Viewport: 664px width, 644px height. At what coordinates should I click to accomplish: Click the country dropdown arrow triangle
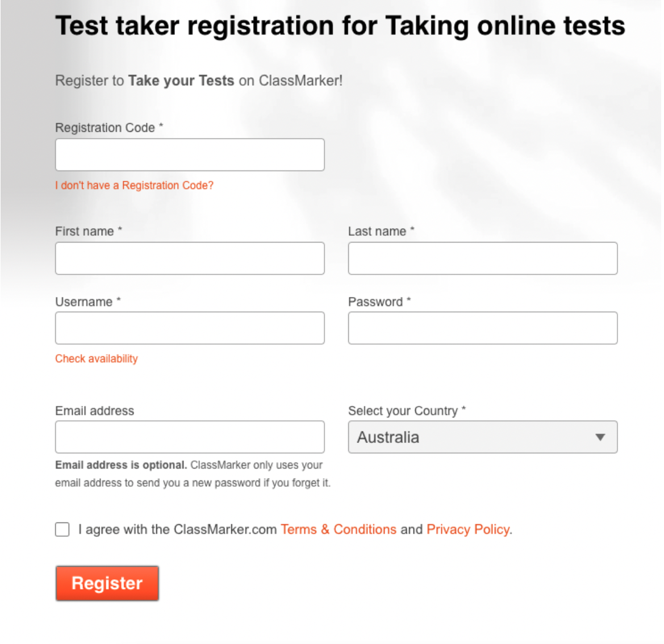[600, 437]
